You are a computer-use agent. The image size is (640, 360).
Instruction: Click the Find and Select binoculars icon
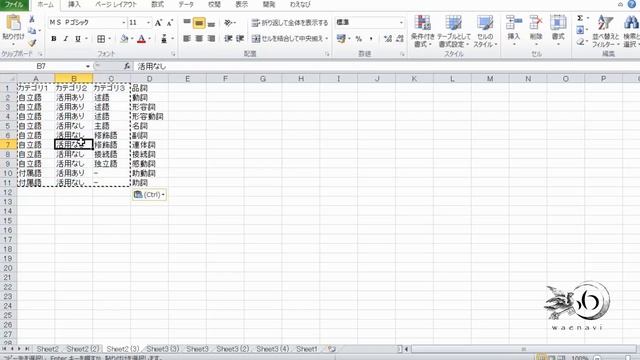coord(631,22)
